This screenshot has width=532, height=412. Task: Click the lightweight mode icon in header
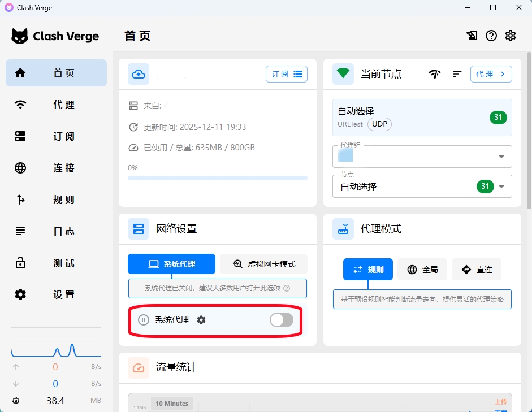[x=472, y=36]
